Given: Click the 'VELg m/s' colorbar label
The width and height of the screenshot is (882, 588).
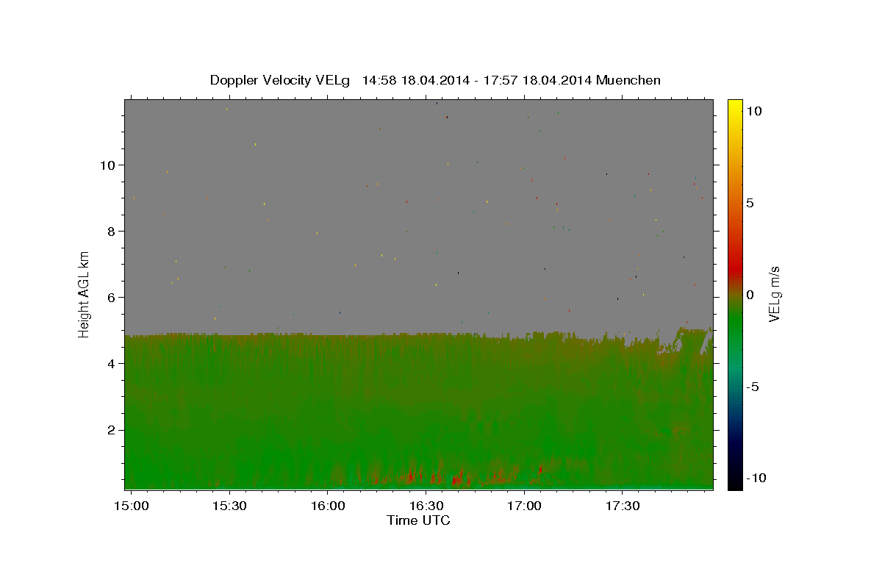Looking at the screenshot, I should (774, 295).
